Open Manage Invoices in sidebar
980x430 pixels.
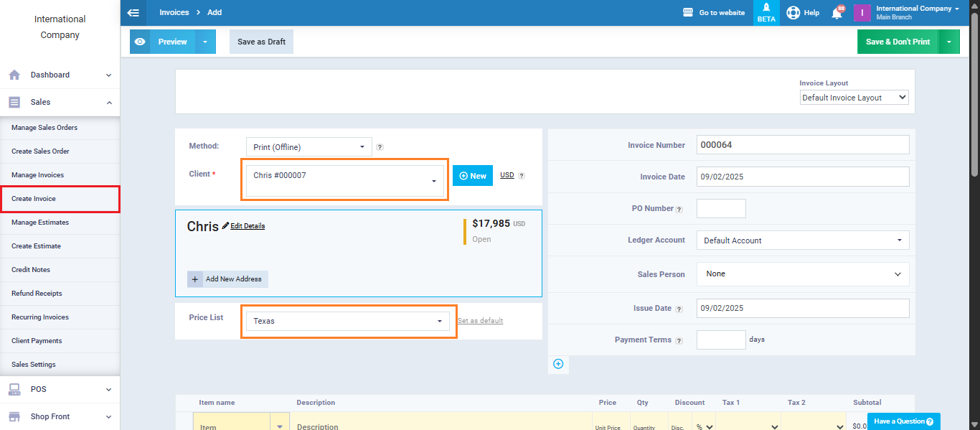37,175
